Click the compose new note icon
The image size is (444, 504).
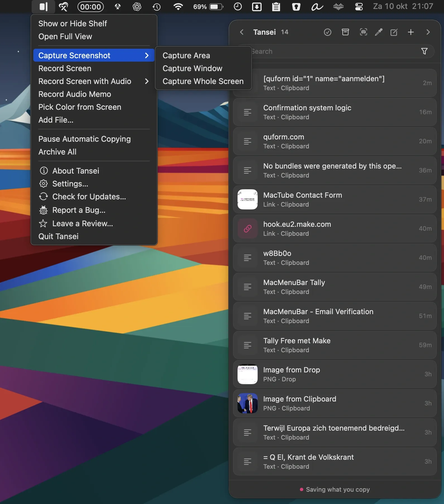point(394,32)
